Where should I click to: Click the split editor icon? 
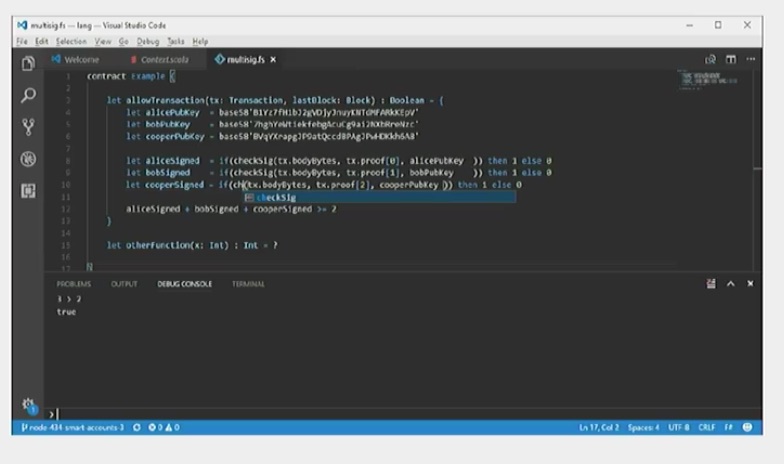(x=731, y=60)
